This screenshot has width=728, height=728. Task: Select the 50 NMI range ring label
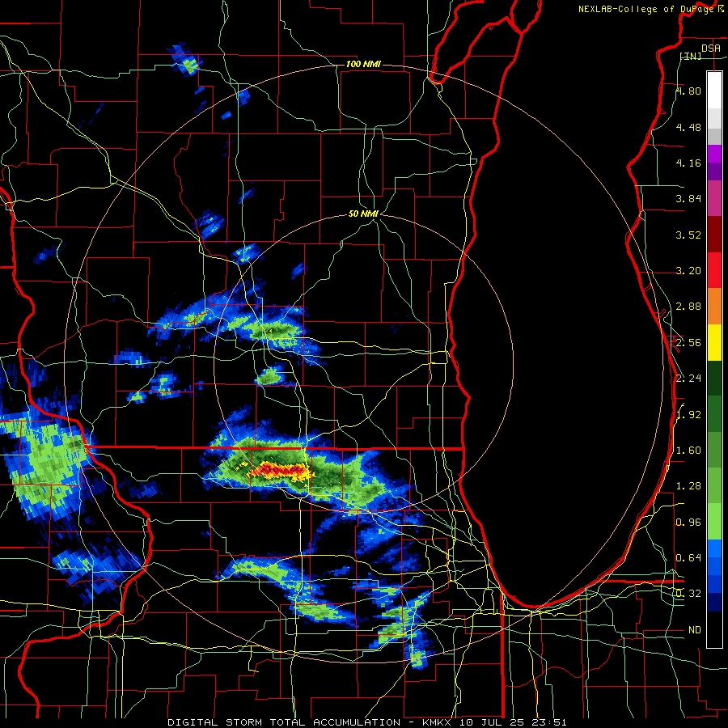[363, 214]
